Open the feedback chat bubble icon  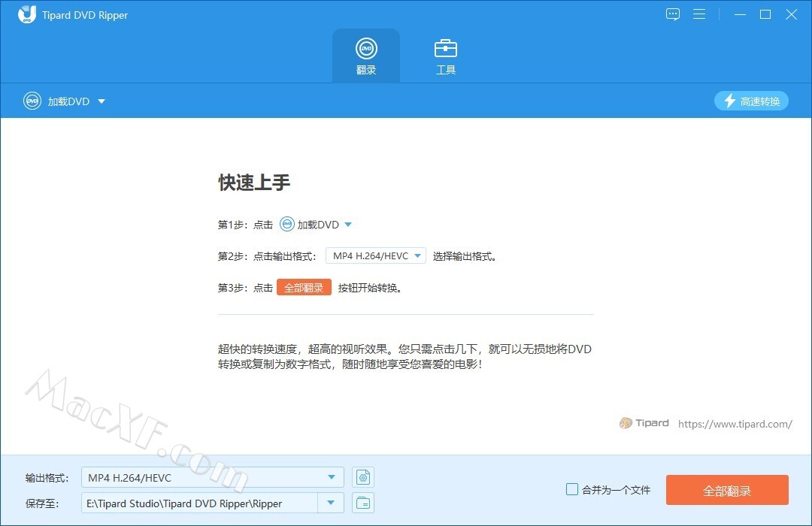(673, 14)
